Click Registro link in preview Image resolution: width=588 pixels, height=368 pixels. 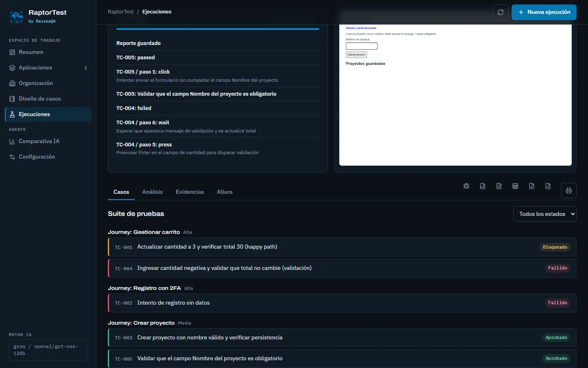pyautogui.click(x=350, y=28)
